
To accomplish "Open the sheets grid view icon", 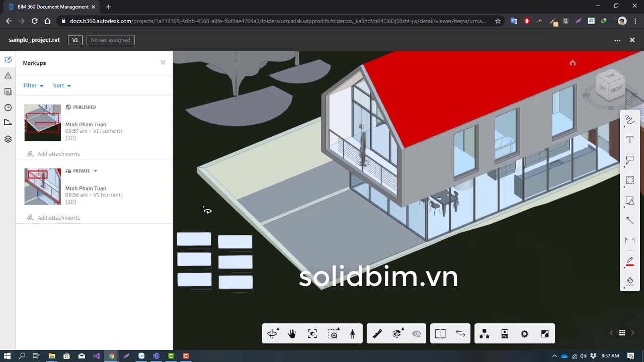I will point(622,333).
